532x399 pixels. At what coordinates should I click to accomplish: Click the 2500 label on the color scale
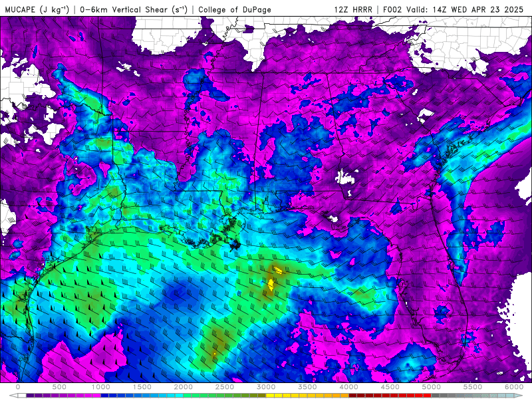click(x=225, y=387)
